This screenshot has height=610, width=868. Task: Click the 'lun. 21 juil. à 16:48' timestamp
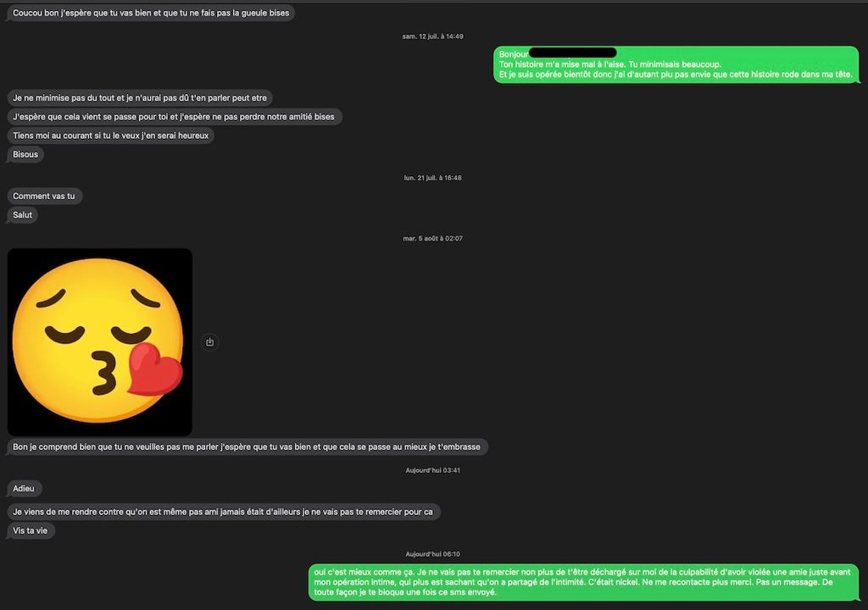433,178
